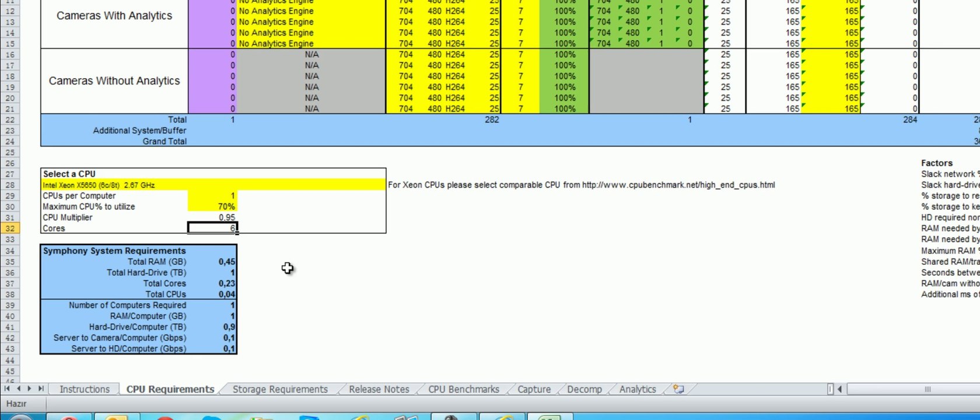Click 'Server to HD/Computer (Gbps)' label
This screenshot has height=420, width=980.
pyautogui.click(x=129, y=349)
